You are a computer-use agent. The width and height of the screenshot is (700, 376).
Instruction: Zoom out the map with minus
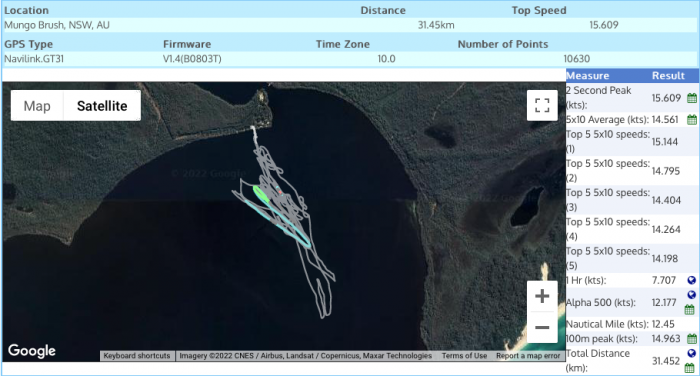542,327
